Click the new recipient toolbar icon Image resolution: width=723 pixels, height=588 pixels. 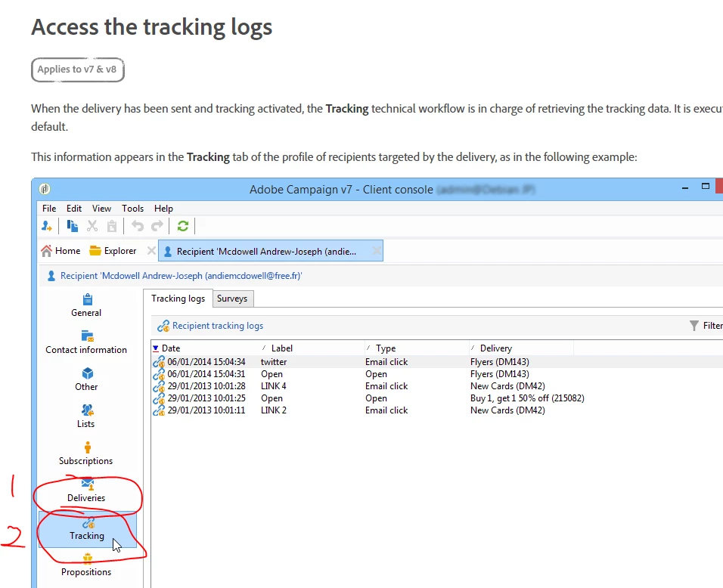pyautogui.click(x=47, y=226)
